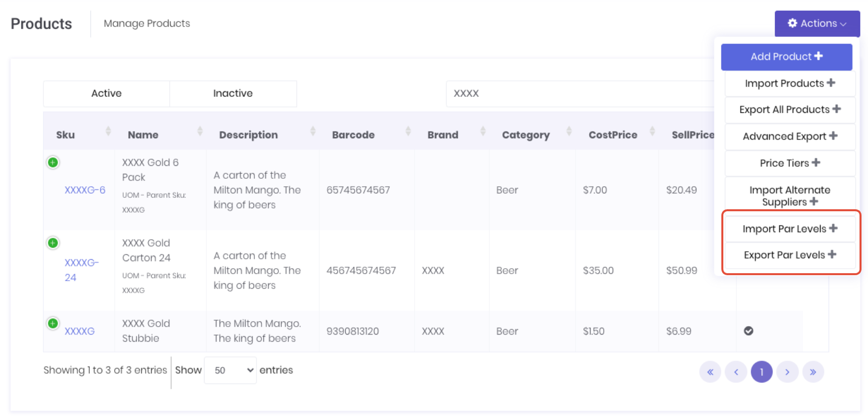Switch to the Inactive products tab
868x418 pixels.
click(x=233, y=93)
